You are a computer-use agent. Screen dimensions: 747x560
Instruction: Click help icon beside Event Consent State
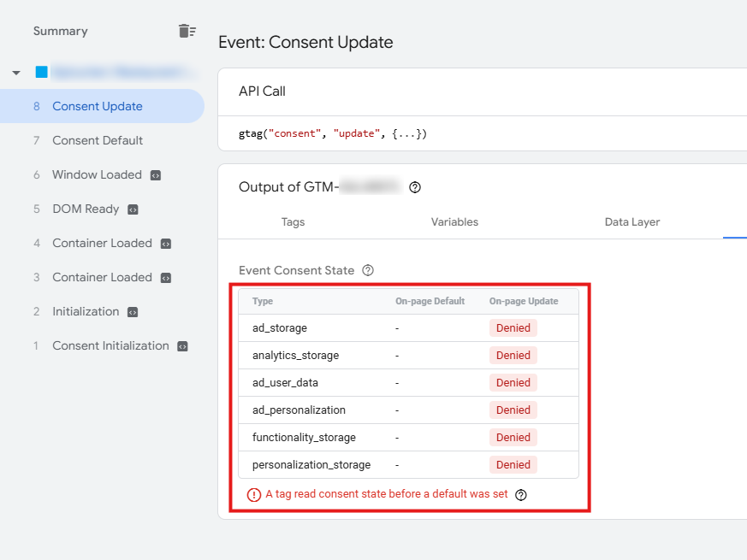point(368,270)
